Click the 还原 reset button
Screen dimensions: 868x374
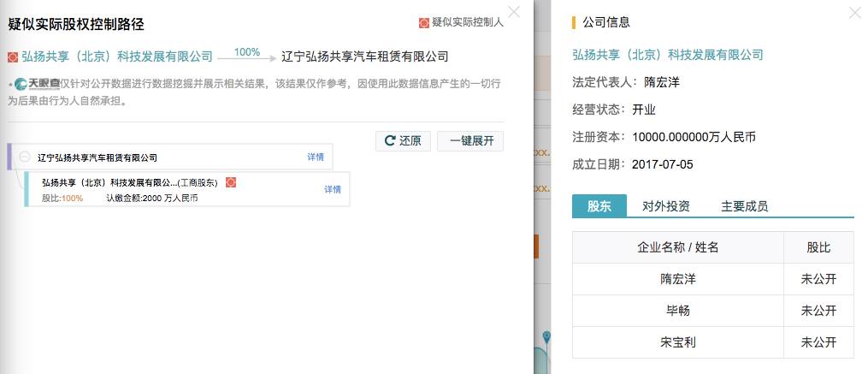(x=403, y=140)
